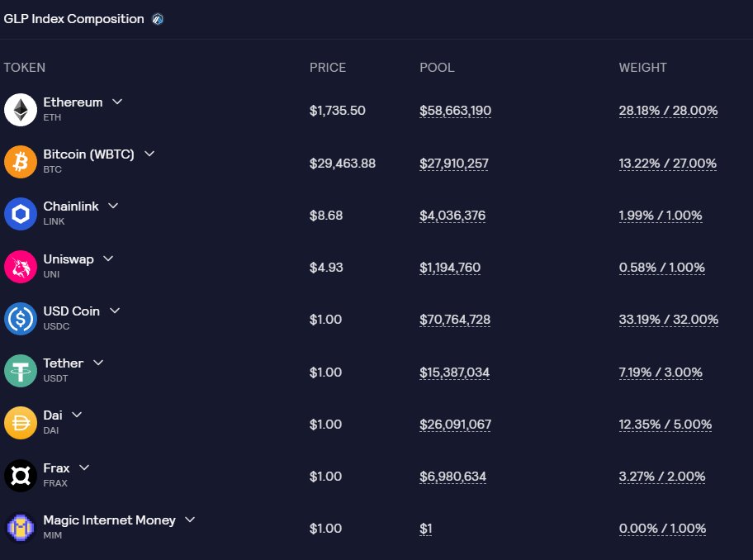
Task: Click the WEIGHT column header
Action: point(642,68)
